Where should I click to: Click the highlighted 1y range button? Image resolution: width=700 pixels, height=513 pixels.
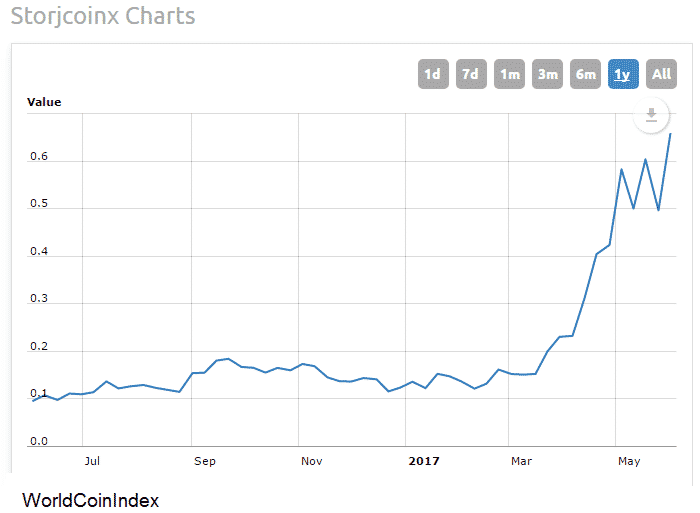pyautogui.click(x=623, y=74)
